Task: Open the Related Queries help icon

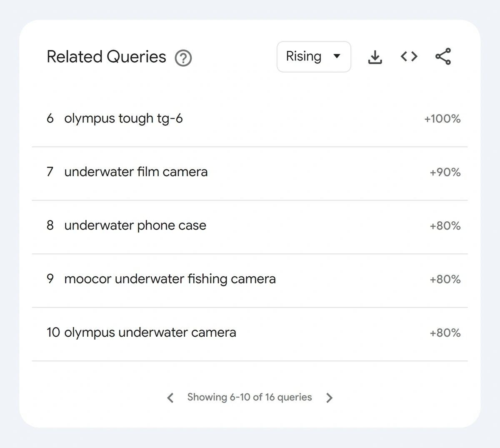Action: point(183,58)
